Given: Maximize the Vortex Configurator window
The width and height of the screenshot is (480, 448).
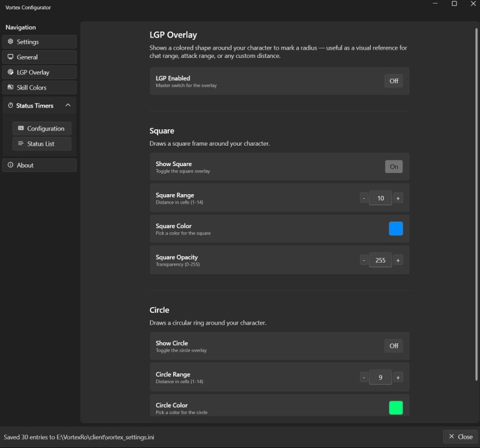Looking at the screenshot, I should (454, 4).
